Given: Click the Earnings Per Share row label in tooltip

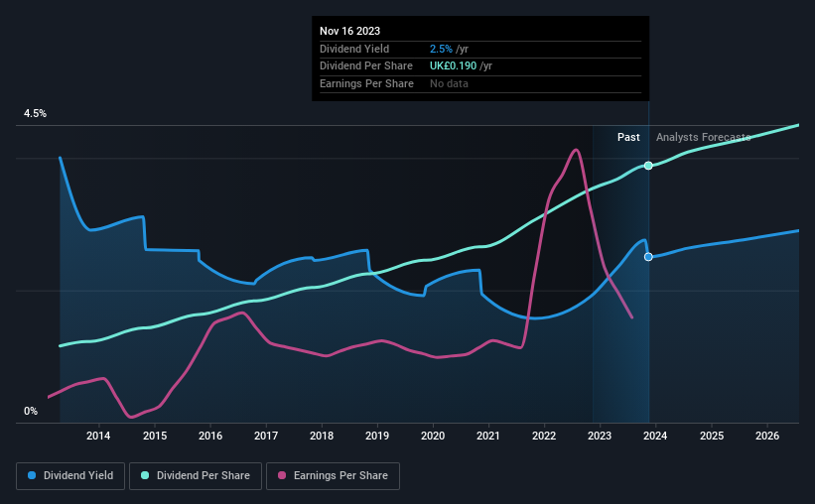Looking at the screenshot, I should pyautogui.click(x=366, y=83).
